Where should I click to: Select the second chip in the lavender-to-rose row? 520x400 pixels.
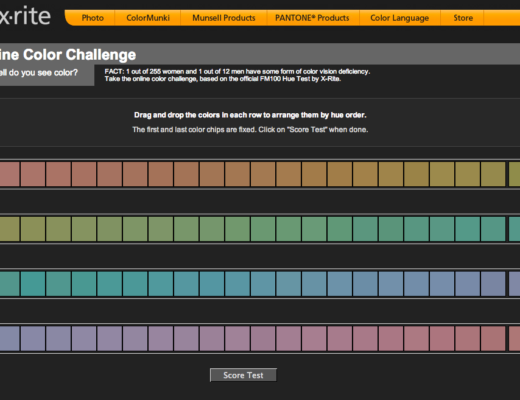point(33,338)
